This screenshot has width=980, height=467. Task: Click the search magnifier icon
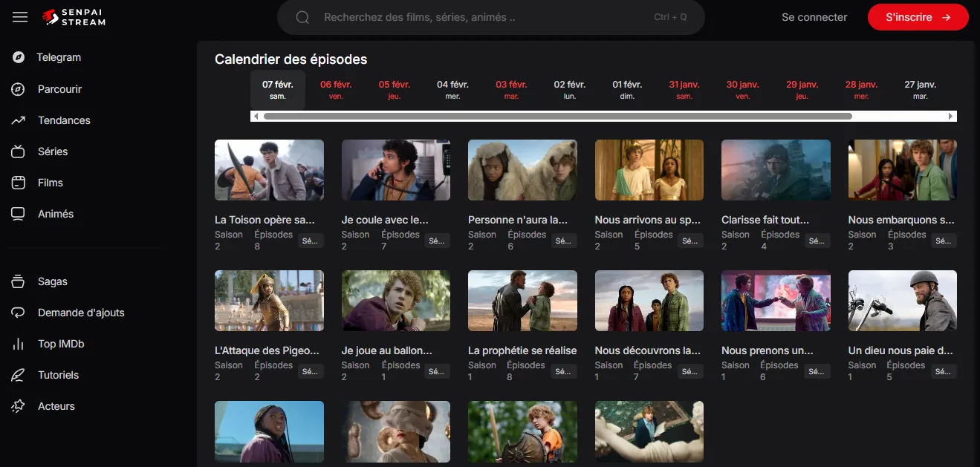click(302, 17)
